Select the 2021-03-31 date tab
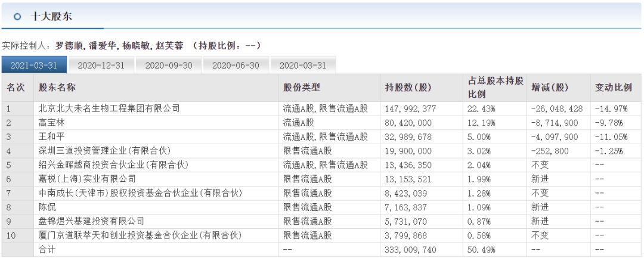644x258 pixels. pos(34,66)
